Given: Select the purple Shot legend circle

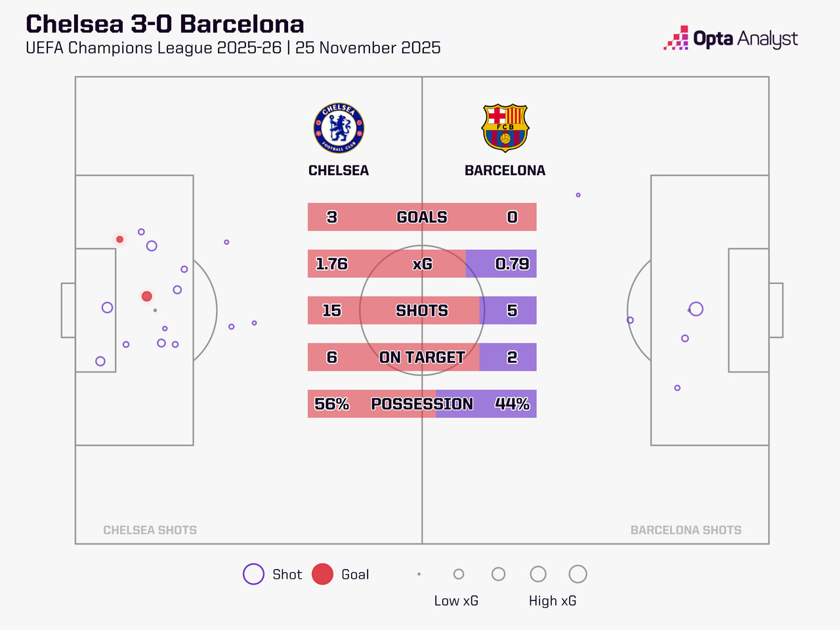Looking at the screenshot, I should 253,574.
